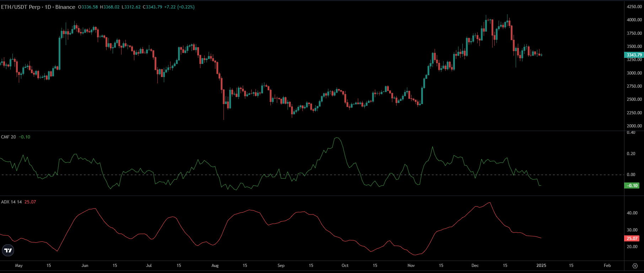The height and width of the screenshot is (273, 644).
Task: Click the 0.00 CMF axis label
Action: 631,175
